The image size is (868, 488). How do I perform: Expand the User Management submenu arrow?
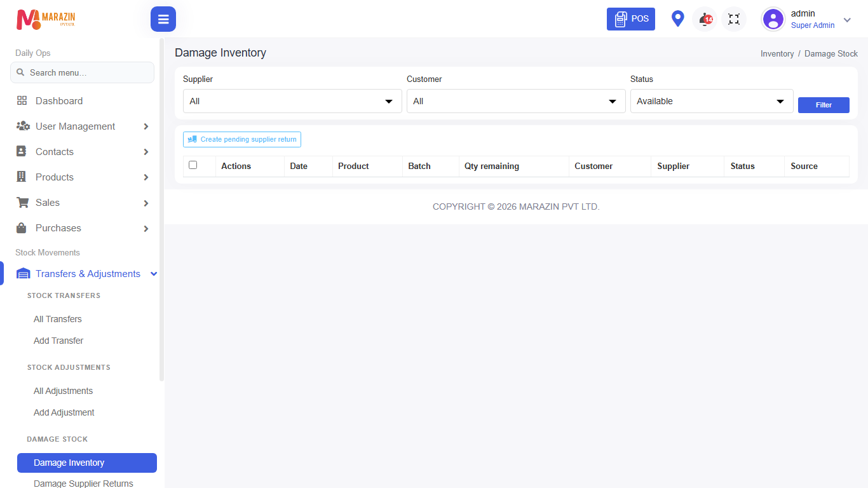146,126
